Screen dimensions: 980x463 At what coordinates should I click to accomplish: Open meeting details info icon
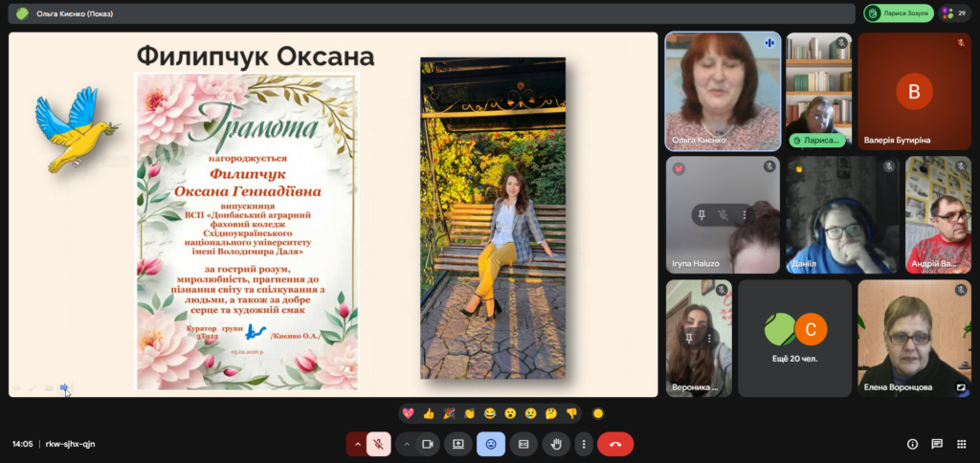click(911, 444)
